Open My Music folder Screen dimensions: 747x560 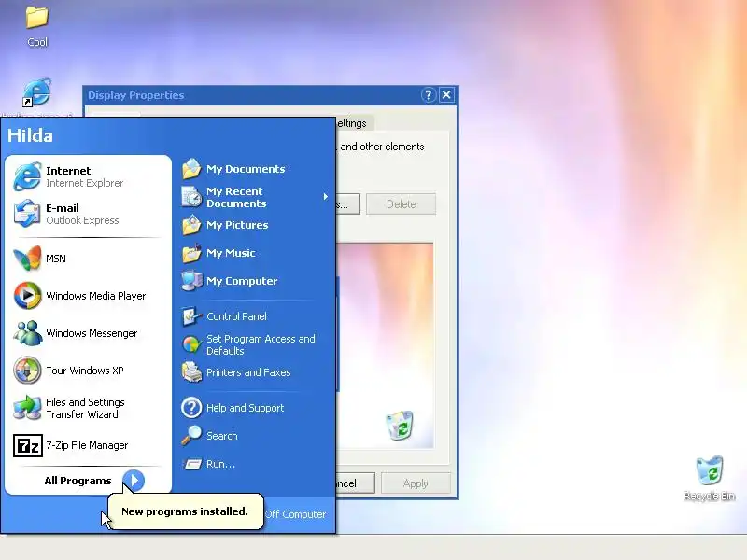253,253
